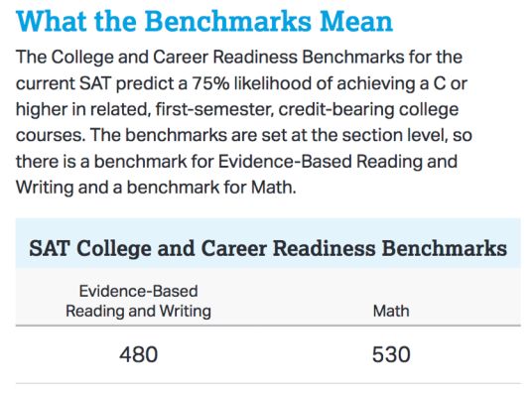This screenshot has width=532, height=394.
Task: Click the Math column header
Action: click(x=391, y=311)
